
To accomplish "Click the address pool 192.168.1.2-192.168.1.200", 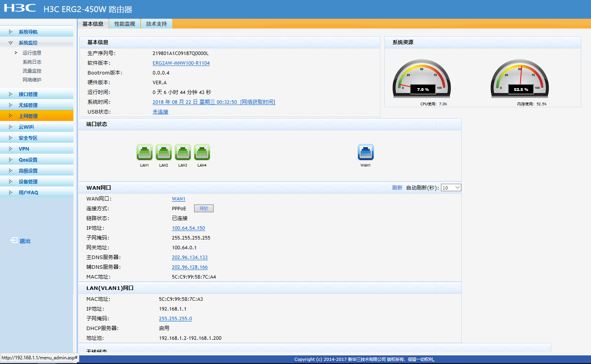I will 190,338.
